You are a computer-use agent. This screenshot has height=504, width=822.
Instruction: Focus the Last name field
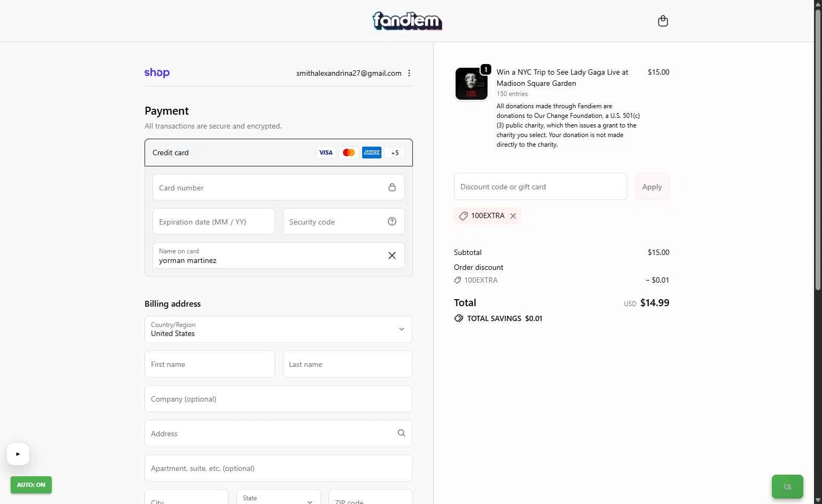tap(348, 364)
